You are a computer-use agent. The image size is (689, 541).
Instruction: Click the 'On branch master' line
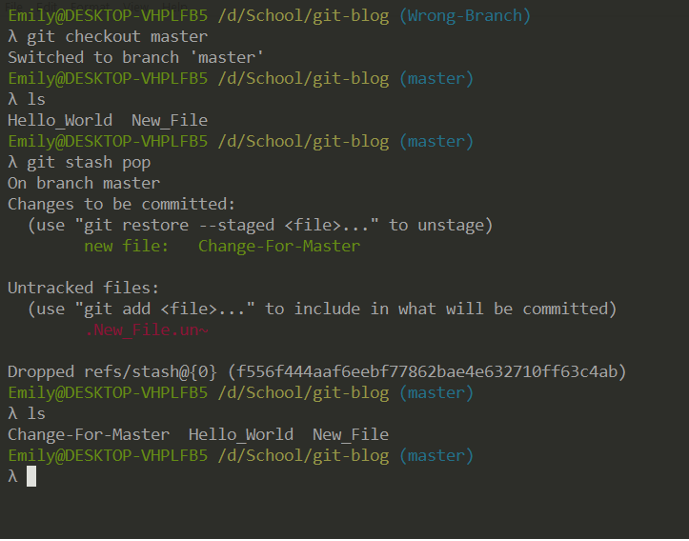(x=83, y=183)
